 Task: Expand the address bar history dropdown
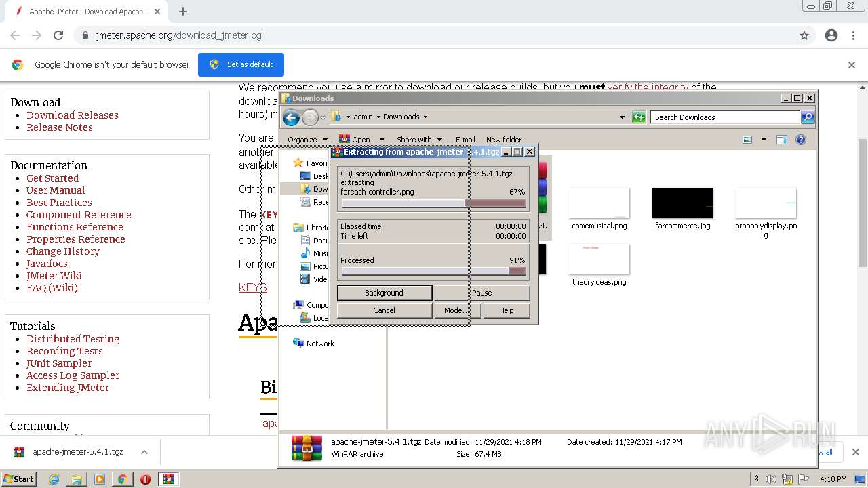tap(622, 117)
